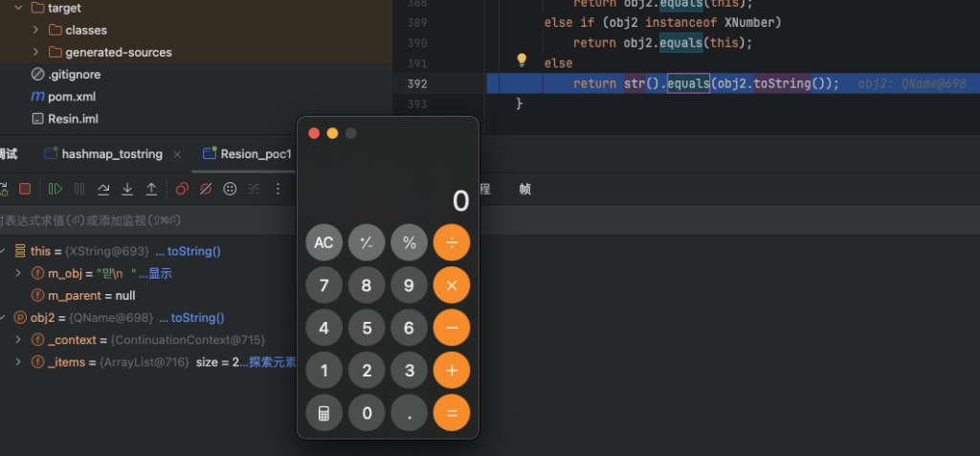Click the Stop debugging red square icon
Image resolution: width=980 pixels, height=456 pixels.
[26, 190]
